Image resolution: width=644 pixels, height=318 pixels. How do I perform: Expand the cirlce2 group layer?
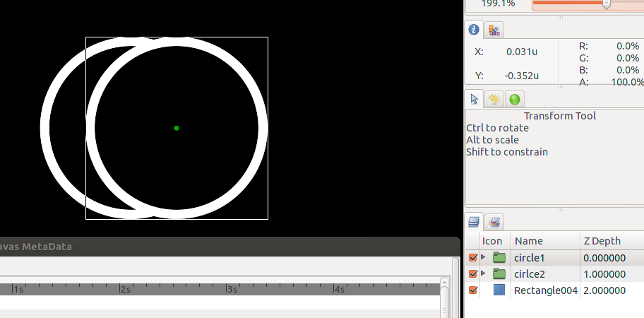click(x=484, y=273)
